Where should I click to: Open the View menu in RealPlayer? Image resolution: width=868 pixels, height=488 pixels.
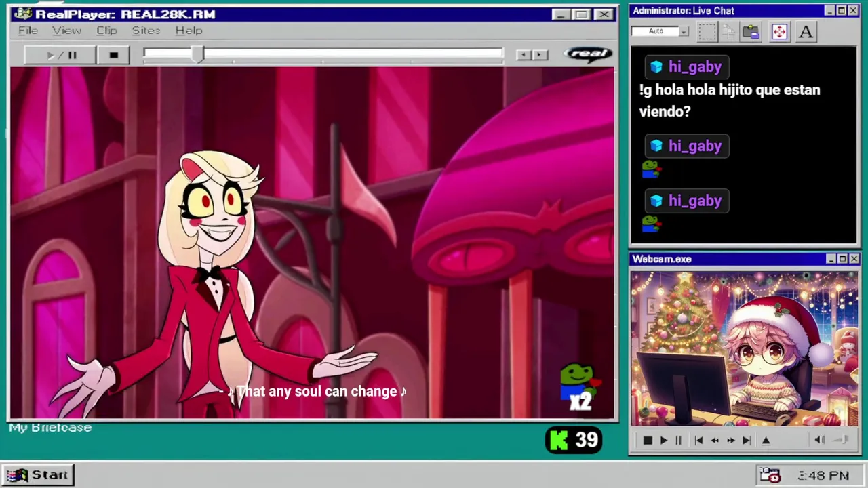pyautogui.click(x=66, y=30)
